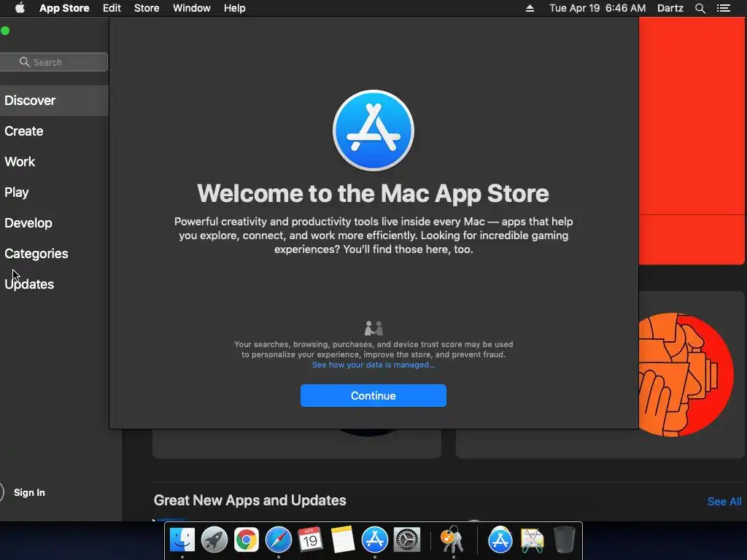Click the date and time in menu bar
The width and height of the screenshot is (747, 560).
pyautogui.click(x=597, y=8)
